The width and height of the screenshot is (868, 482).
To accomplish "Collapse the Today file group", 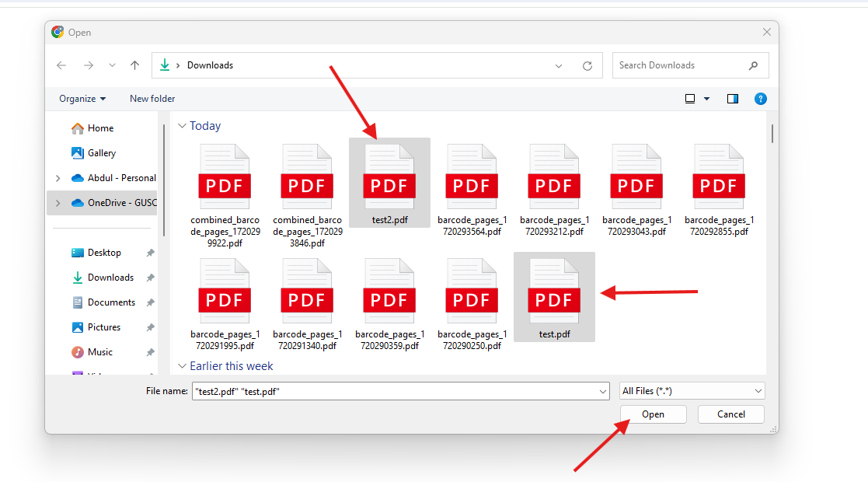I will pos(182,126).
